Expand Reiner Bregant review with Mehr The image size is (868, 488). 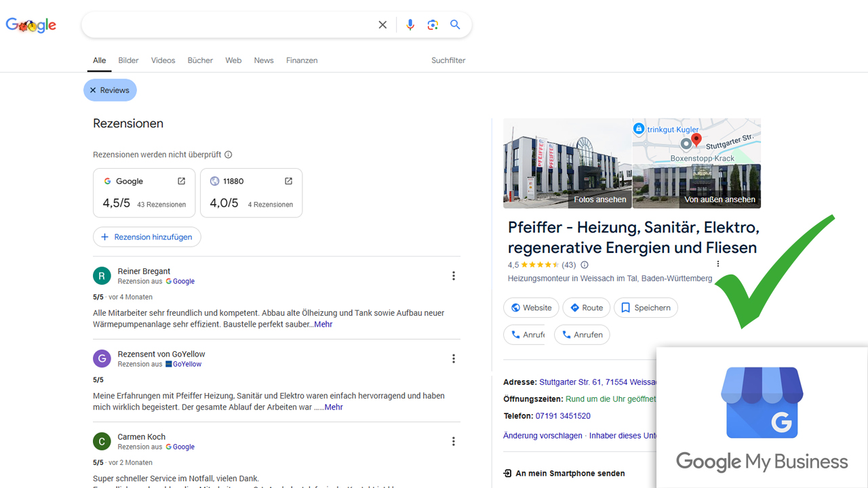click(323, 325)
